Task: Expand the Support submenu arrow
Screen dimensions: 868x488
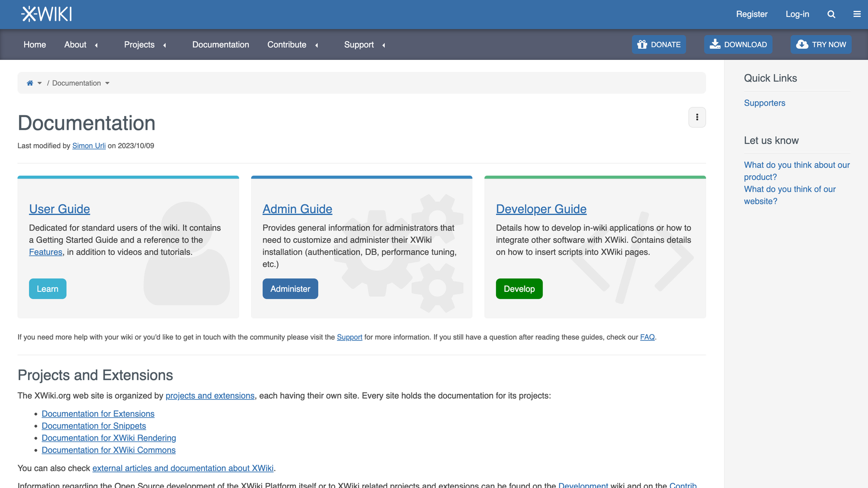Action: (x=384, y=45)
